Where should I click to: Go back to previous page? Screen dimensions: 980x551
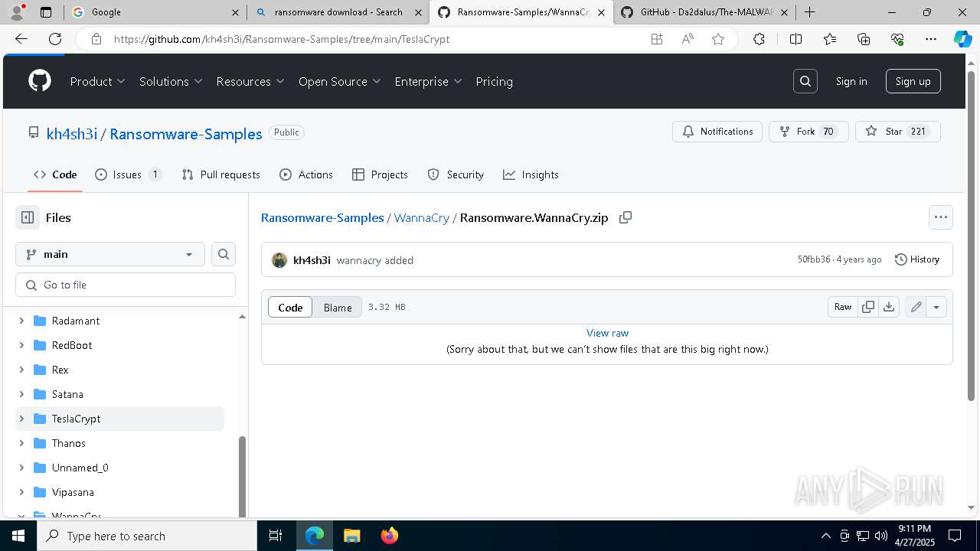[x=21, y=39]
